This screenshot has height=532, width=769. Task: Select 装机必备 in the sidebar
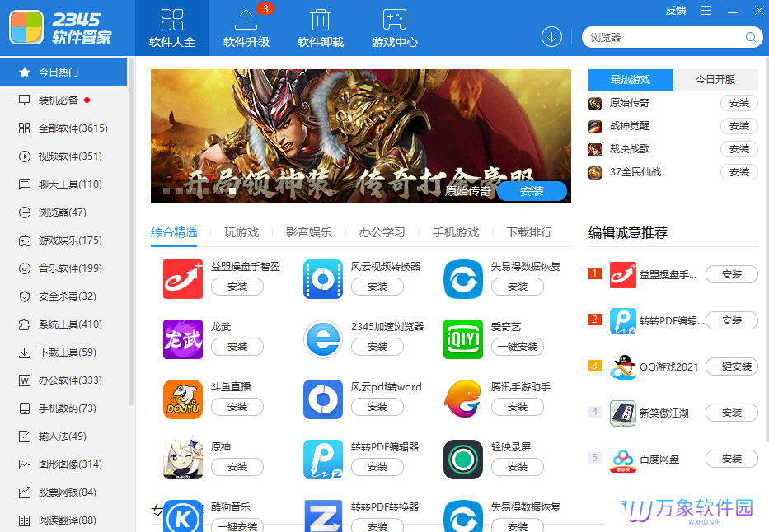point(63,100)
